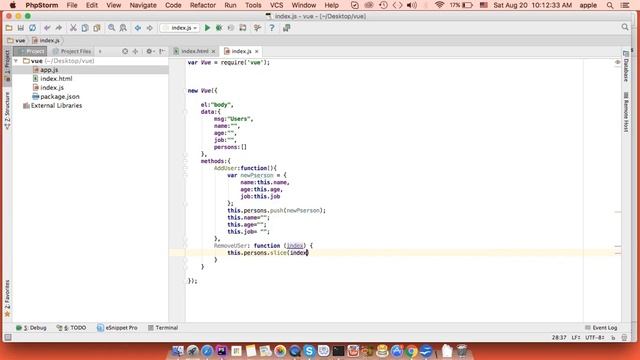Click the Search Everywhere magnifier icon
Viewport: 640px width, 360px height.
coord(625,27)
